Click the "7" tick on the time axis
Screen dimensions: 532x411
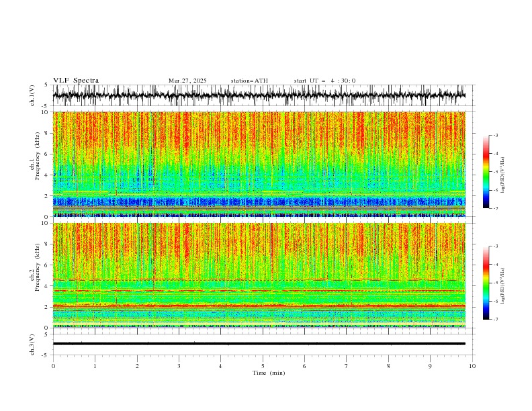coord(347,366)
